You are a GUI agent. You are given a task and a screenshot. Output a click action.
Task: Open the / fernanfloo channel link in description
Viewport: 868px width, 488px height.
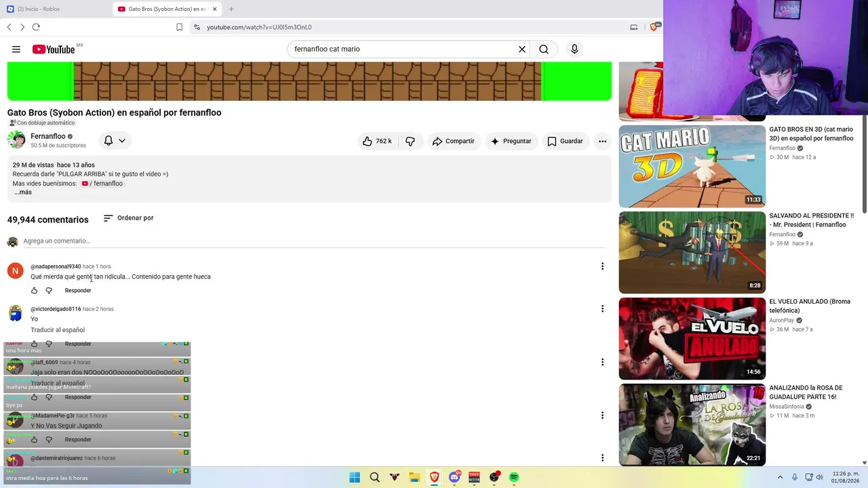click(x=102, y=184)
